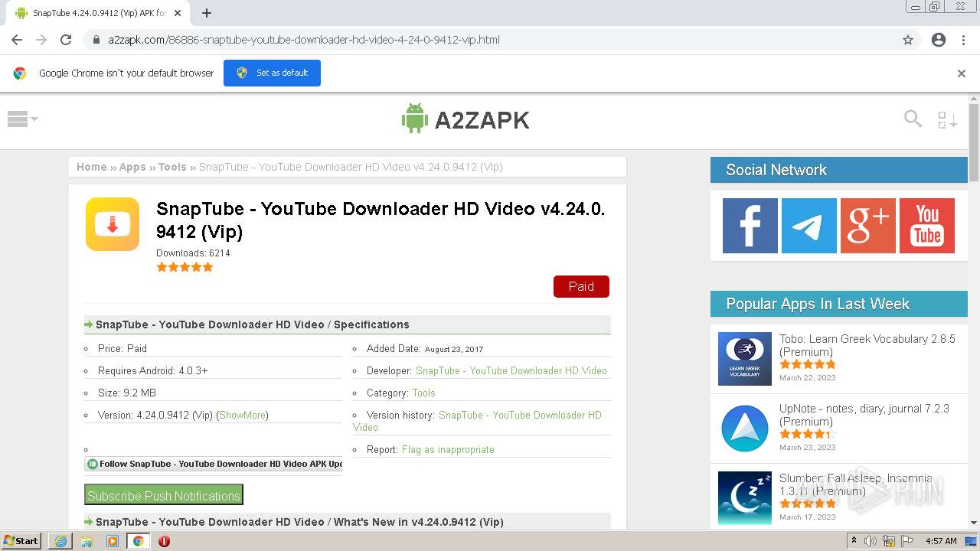Click Requires Android: 4.0.3+ entry

point(153,370)
